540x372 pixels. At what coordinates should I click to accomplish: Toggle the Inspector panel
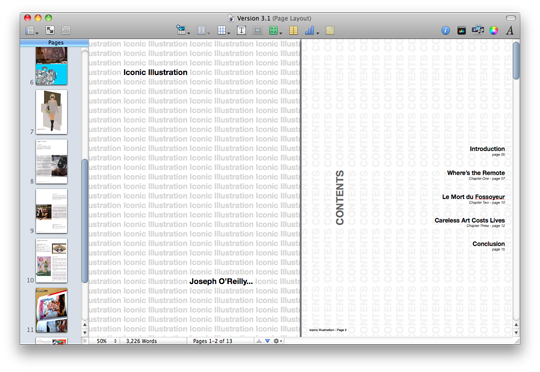[445, 31]
